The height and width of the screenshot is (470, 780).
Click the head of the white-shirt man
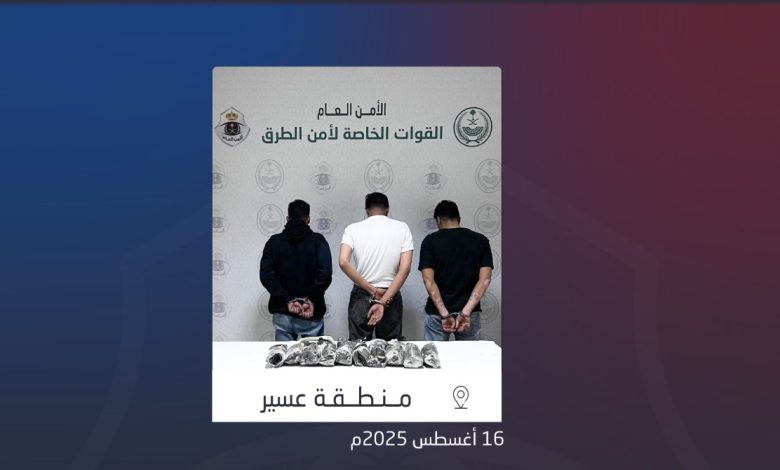click(x=377, y=204)
